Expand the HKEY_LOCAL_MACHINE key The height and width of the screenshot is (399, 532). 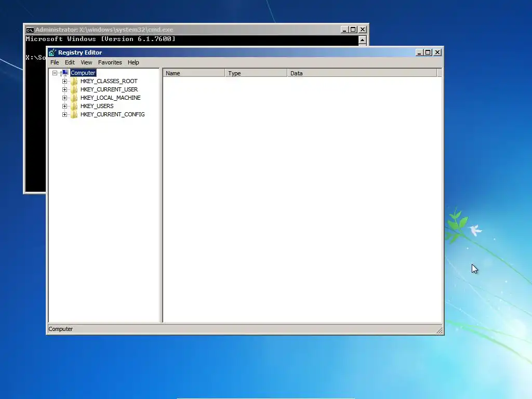[64, 98]
